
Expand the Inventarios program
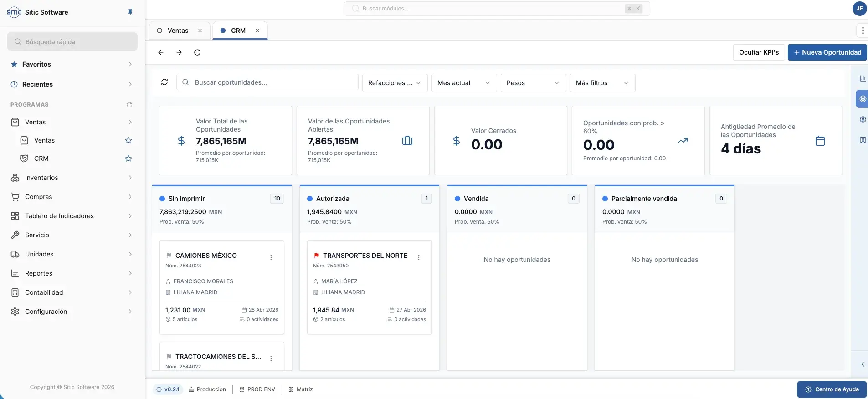click(x=72, y=178)
